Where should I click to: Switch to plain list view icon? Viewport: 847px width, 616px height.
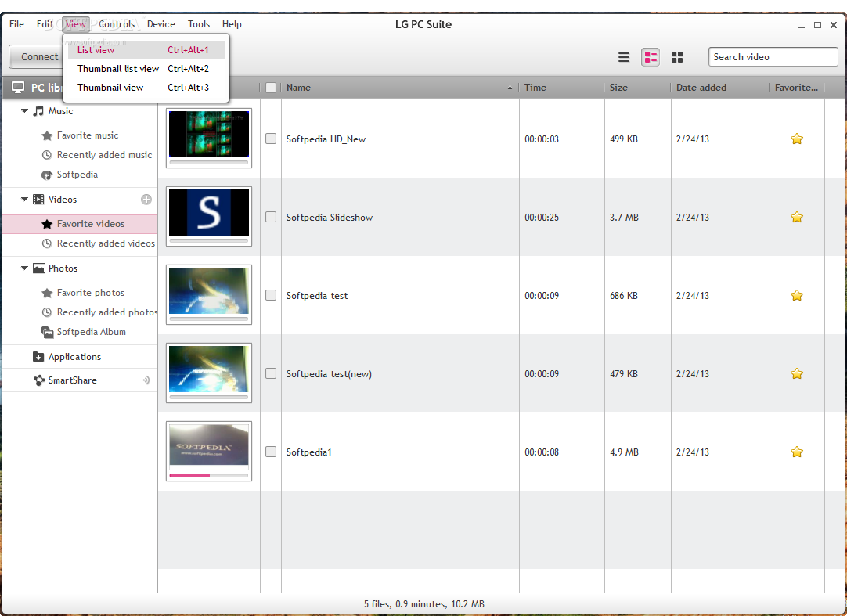click(x=624, y=56)
